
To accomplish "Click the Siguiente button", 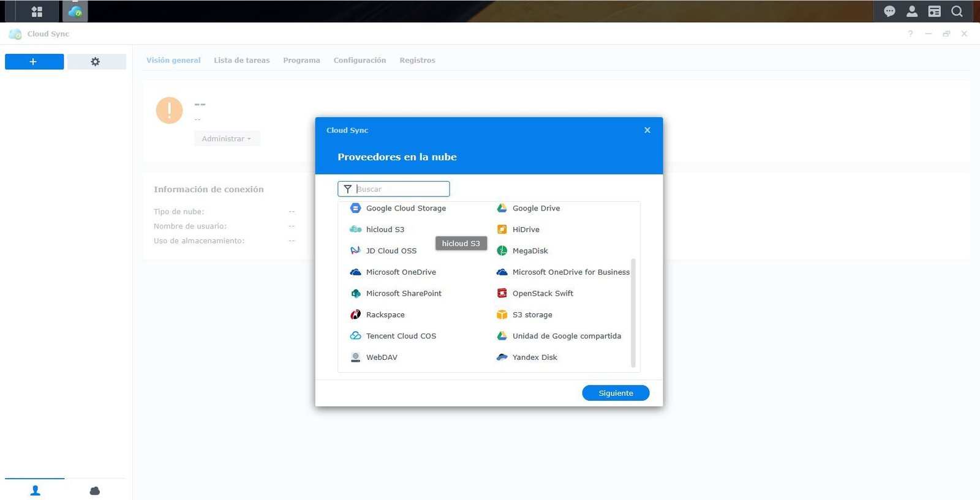I will [616, 393].
